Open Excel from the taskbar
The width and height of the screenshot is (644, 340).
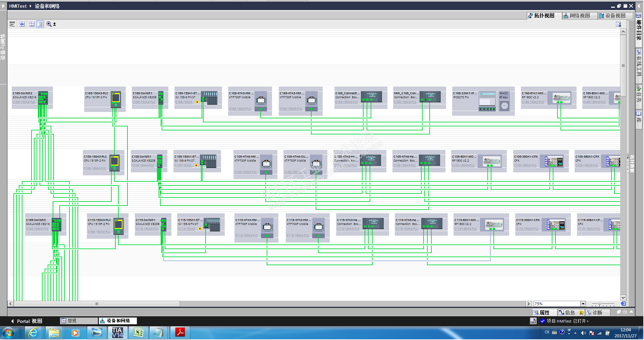(138, 333)
